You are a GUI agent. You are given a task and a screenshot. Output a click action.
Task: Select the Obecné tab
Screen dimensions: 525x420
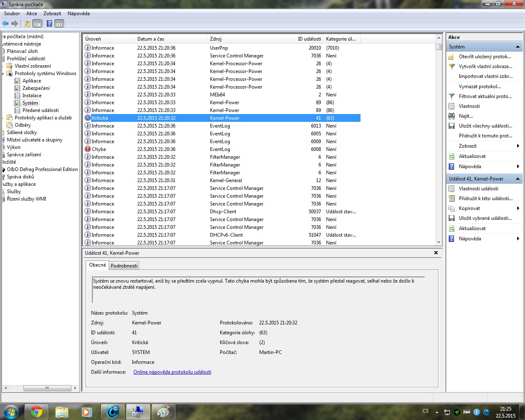point(98,265)
